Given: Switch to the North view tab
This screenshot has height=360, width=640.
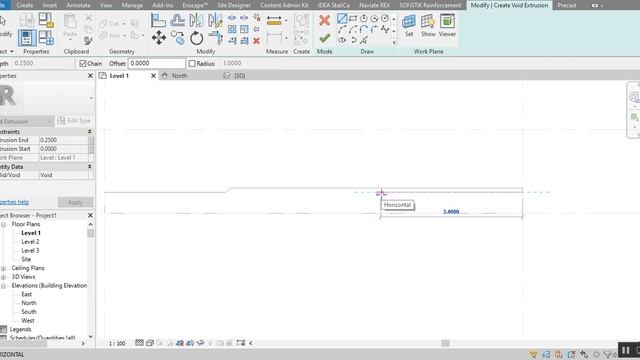Looking at the screenshot, I should point(179,76).
